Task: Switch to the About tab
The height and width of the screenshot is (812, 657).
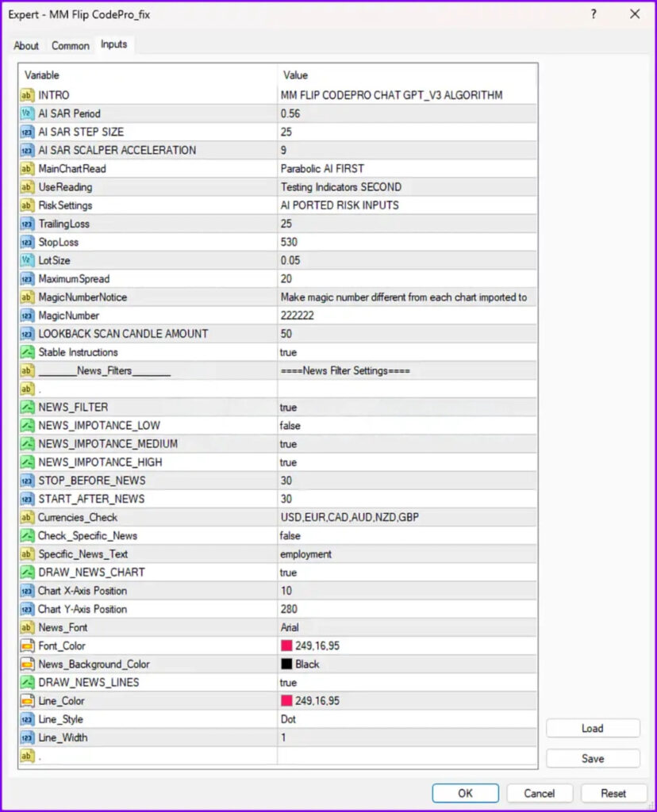Action: 26,46
